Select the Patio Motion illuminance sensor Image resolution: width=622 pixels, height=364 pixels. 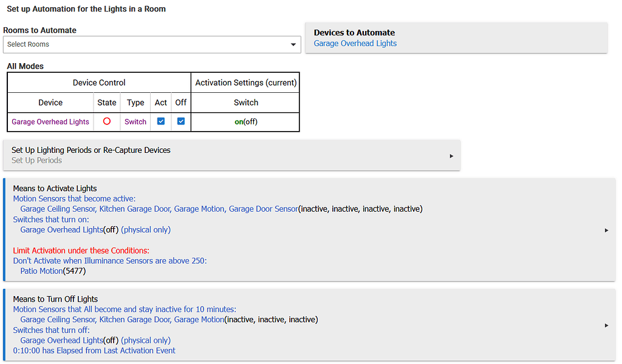click(x=41, y=271)
